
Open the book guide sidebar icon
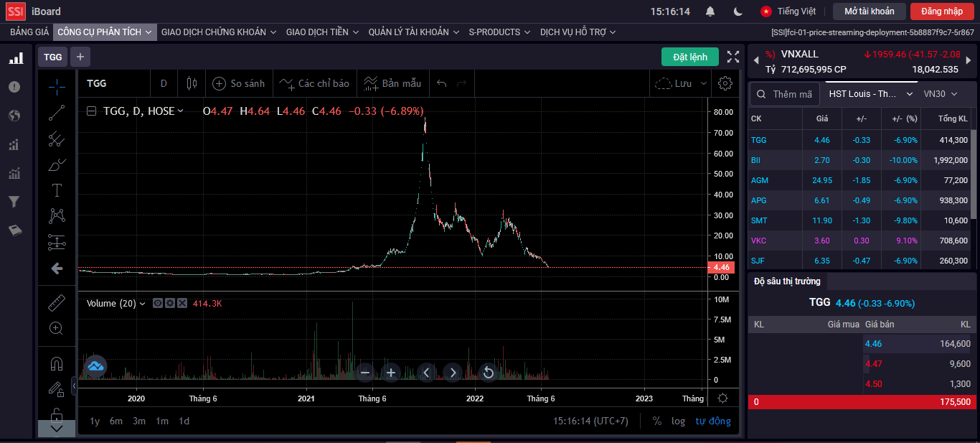coord(14,230)
